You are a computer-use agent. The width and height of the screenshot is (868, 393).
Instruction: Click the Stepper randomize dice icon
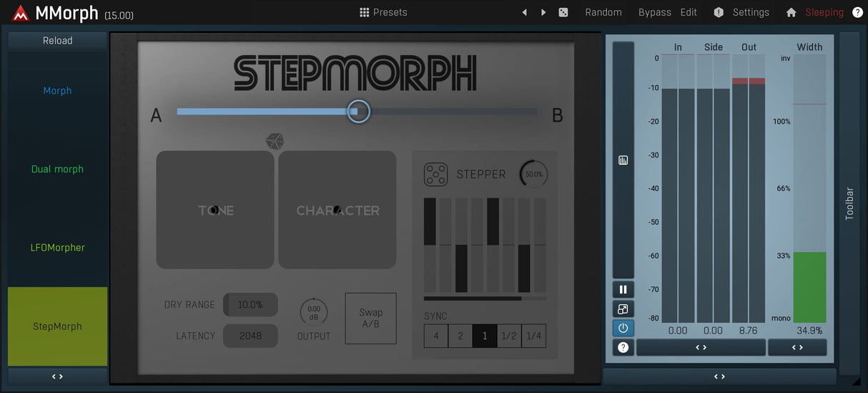click(x=435, y=174)
